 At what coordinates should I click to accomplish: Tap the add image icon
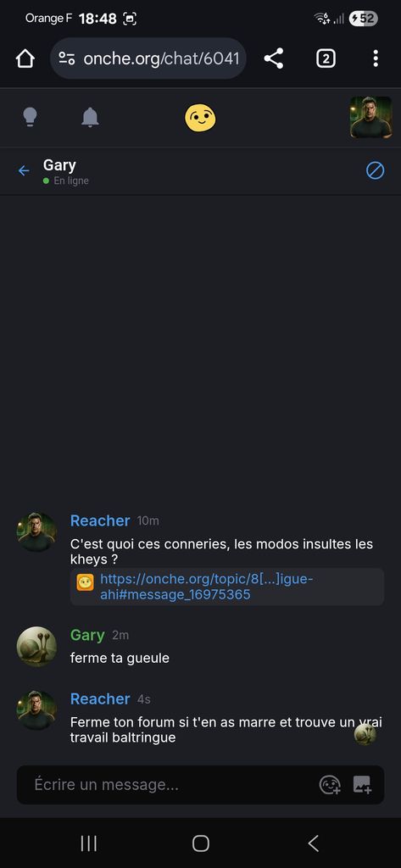362,784
